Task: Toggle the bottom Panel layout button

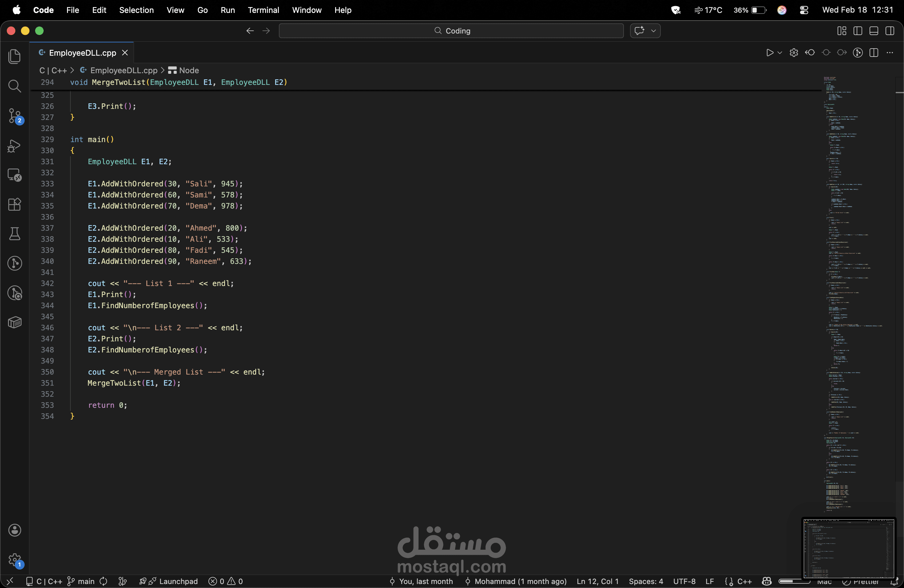Action: click(x=874, y=31)
